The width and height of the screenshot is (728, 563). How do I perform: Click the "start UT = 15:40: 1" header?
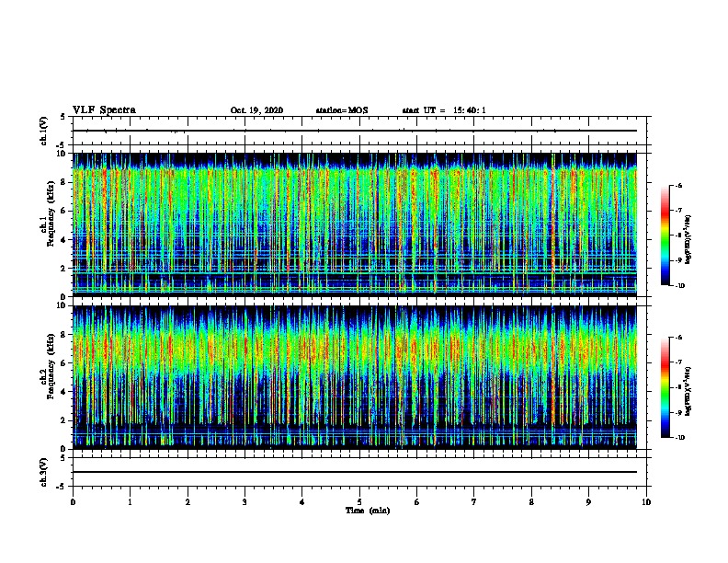click(444, 110)
